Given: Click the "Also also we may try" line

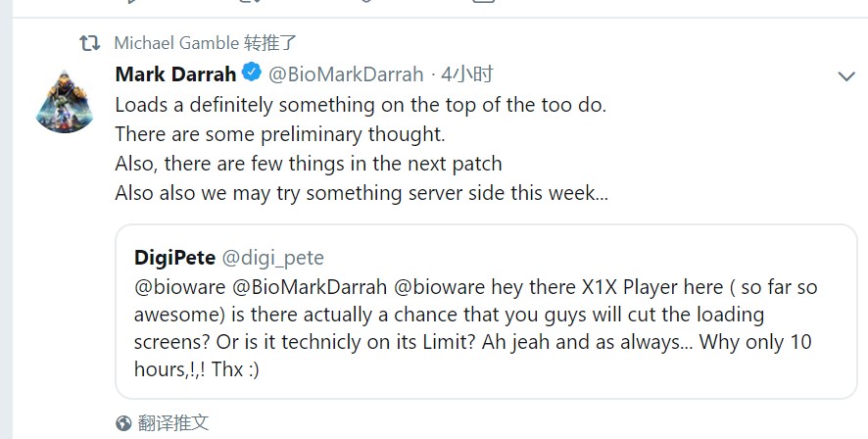Looking at the screenshot, I should click(x=361, y=193).
